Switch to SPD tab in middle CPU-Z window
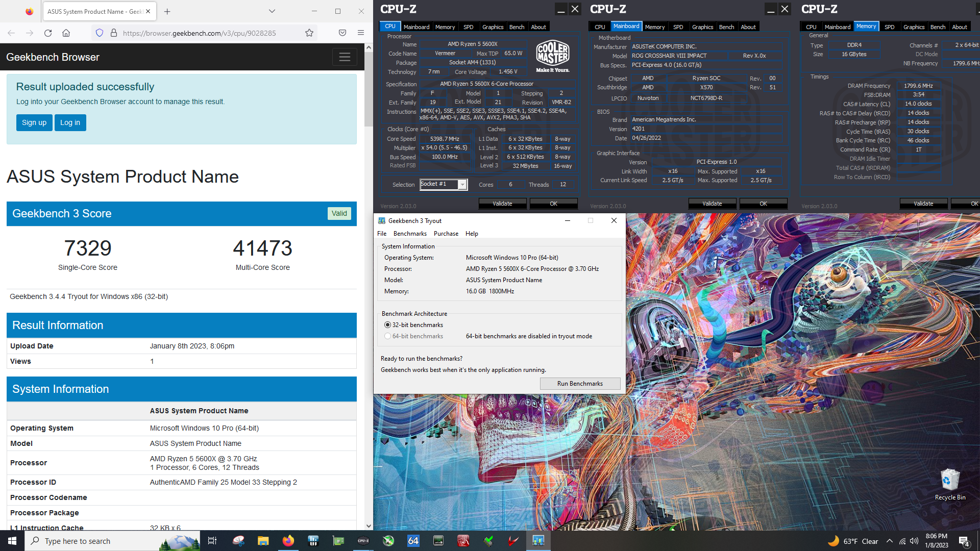Screen dimensions: 980x551 click(x=678, y=27)
